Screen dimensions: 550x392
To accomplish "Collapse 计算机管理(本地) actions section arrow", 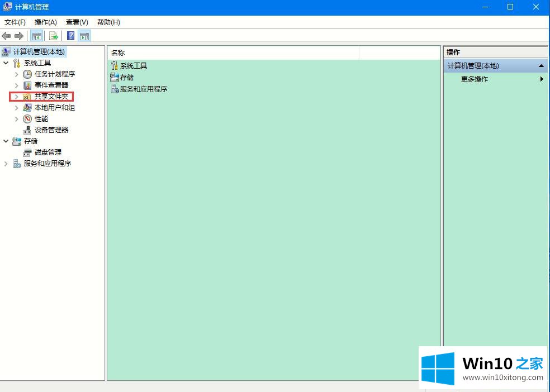I will 541,66.
